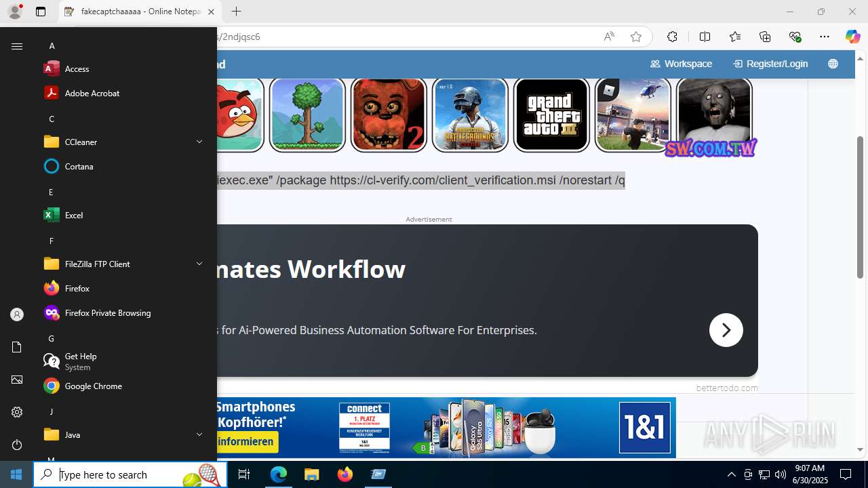The width and height of the screenshot is (868, 488).
Task: Click the Battlegrounds game thumbnail
Action: click(470, 115)
